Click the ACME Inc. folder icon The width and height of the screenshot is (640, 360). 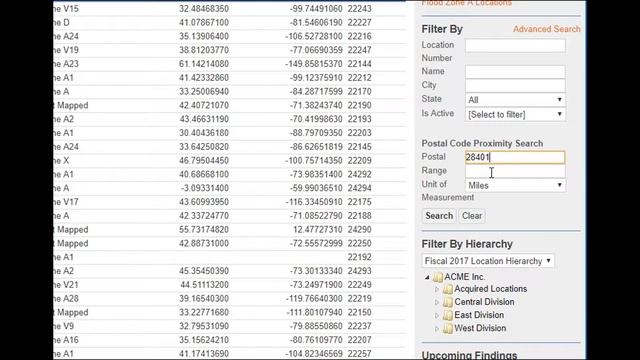point(438,277)
